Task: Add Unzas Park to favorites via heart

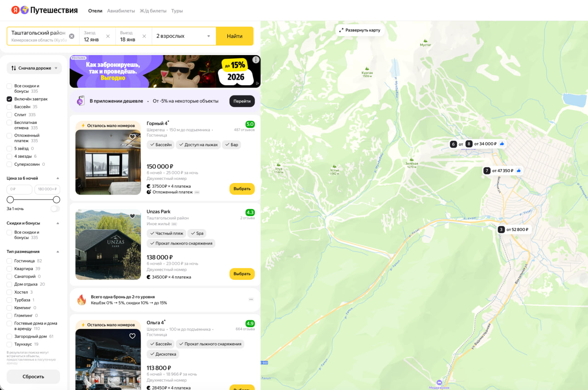Action: coord(132,216)
